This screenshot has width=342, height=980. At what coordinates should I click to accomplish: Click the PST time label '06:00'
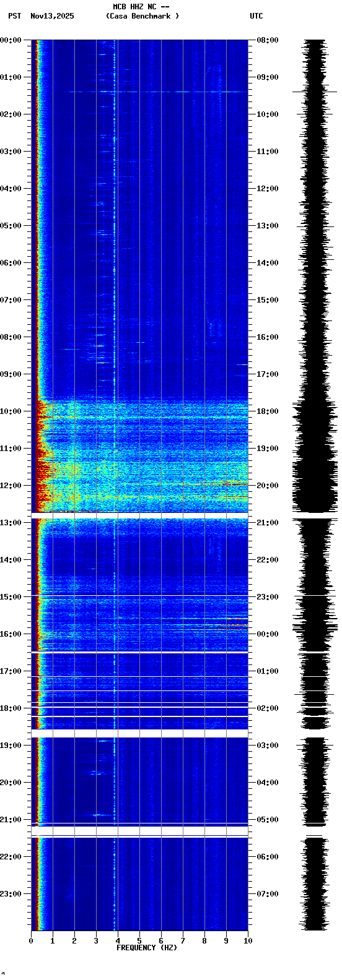[x=11, y=263]
